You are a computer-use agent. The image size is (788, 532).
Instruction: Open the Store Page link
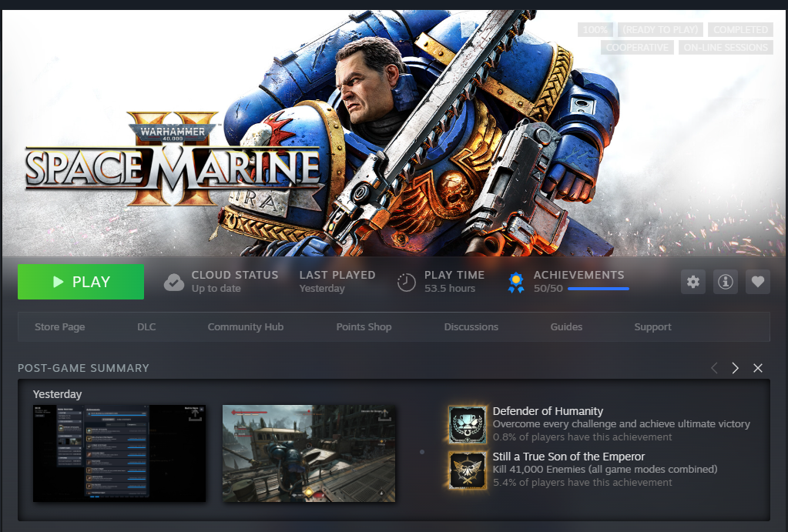click(x=60, y=327)
